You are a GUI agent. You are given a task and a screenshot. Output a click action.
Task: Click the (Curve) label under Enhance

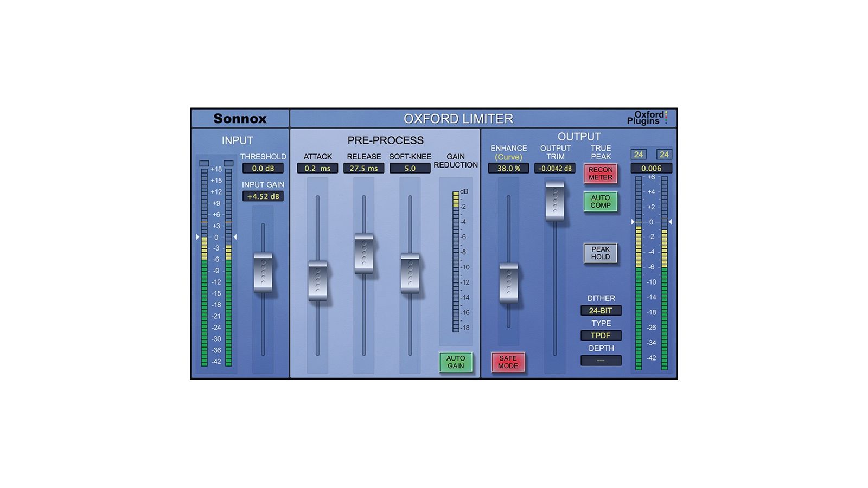[508, 157]
